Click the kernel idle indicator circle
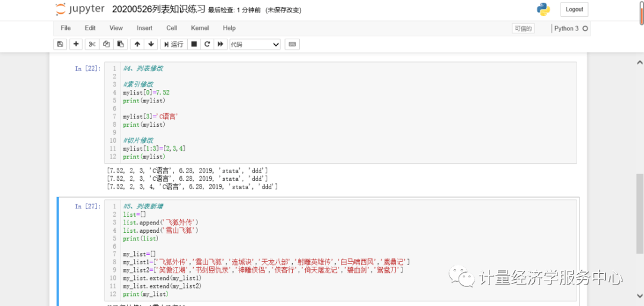644x306 pixels. pyautogui.click(x=586, y=29)
